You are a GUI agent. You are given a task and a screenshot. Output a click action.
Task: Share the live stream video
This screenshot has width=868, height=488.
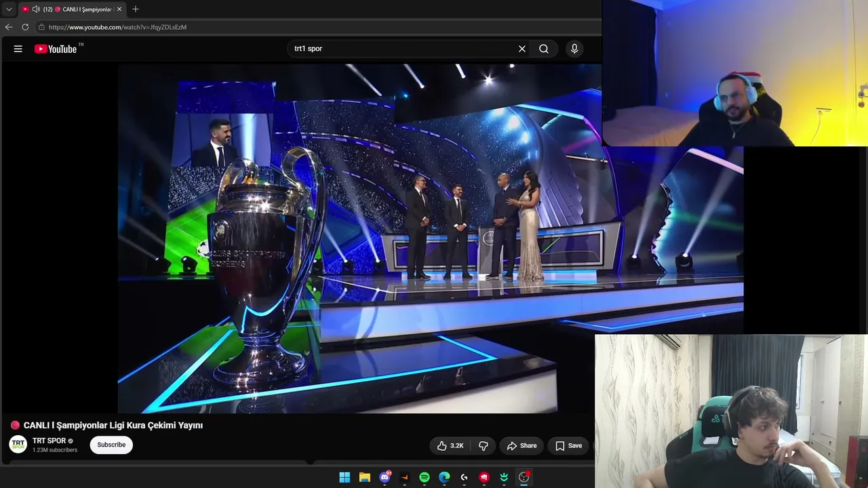(521, 445)
